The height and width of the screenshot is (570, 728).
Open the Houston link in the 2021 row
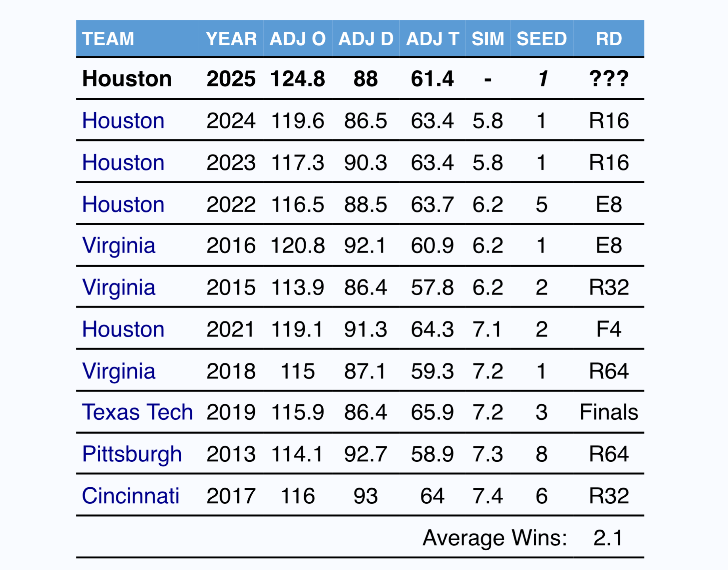click(123, 329)
